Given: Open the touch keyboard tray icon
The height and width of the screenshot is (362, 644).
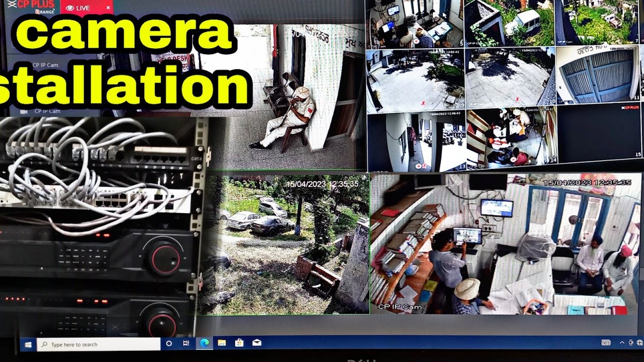Looking at the screenshot, I should coord(606,343).
